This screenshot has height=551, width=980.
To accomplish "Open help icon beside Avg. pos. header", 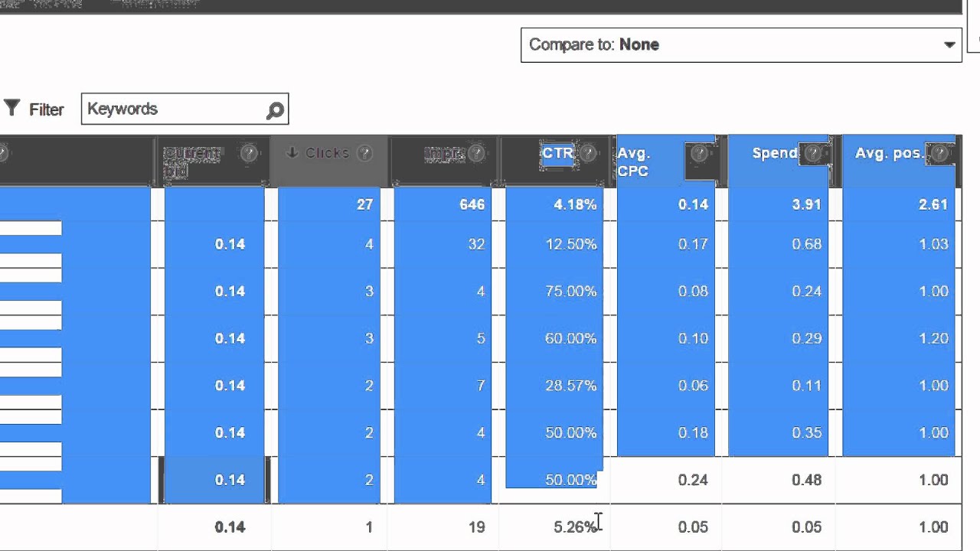I will tap(939, 154).
